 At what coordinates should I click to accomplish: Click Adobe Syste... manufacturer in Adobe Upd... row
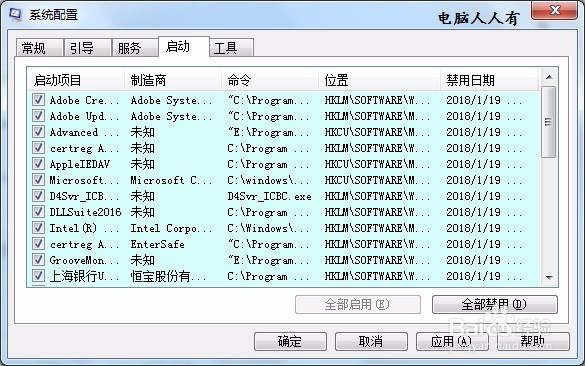pyautogui.click(x=171, y=116)
